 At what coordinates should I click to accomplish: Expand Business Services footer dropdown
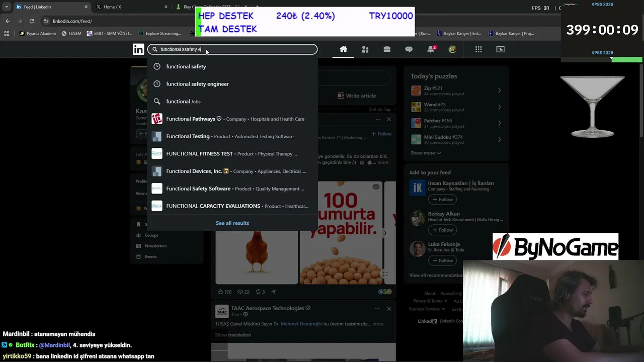tap(427, 309)
